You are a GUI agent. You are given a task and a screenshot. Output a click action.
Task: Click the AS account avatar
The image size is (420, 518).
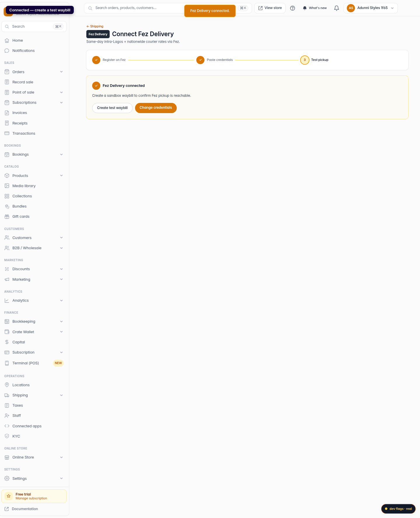(351, 8)
